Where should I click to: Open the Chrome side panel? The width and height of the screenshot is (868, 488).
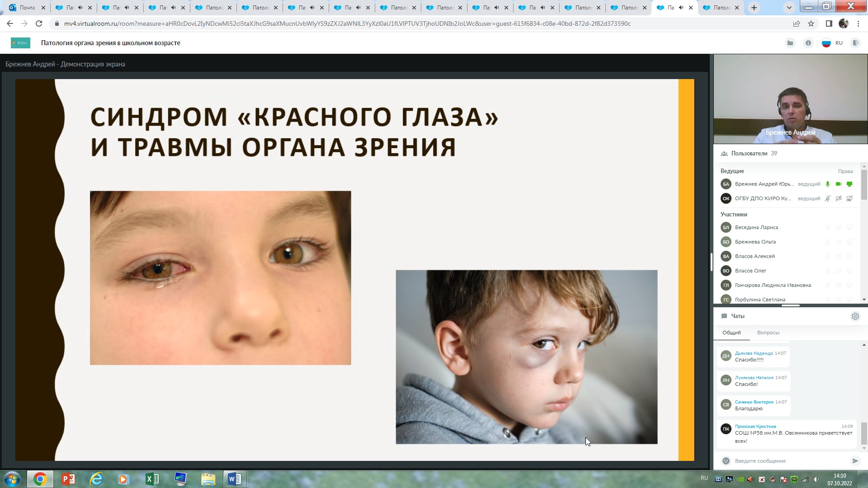[829, 23]
